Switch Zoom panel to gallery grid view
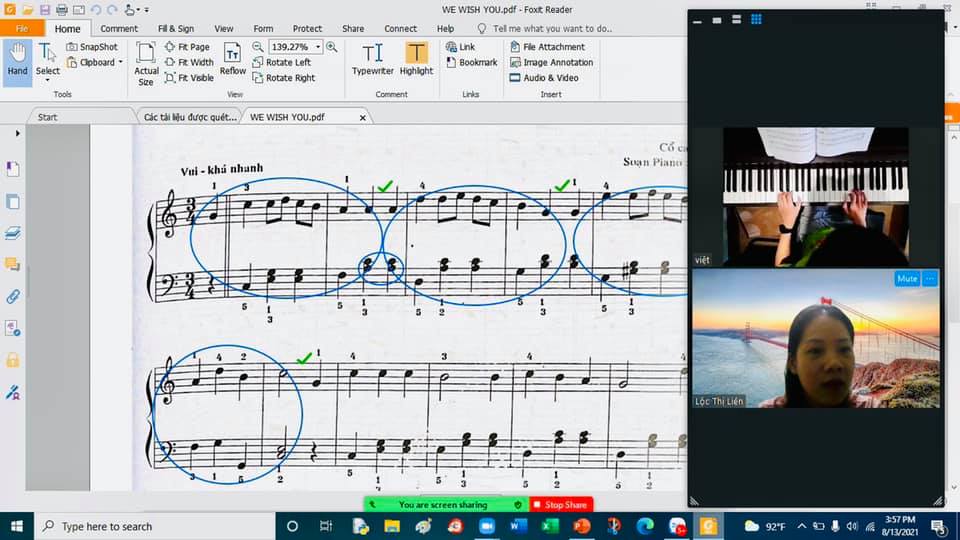Image resolution: width=960 pixels, height=540 pixels. tap(756, 20)
